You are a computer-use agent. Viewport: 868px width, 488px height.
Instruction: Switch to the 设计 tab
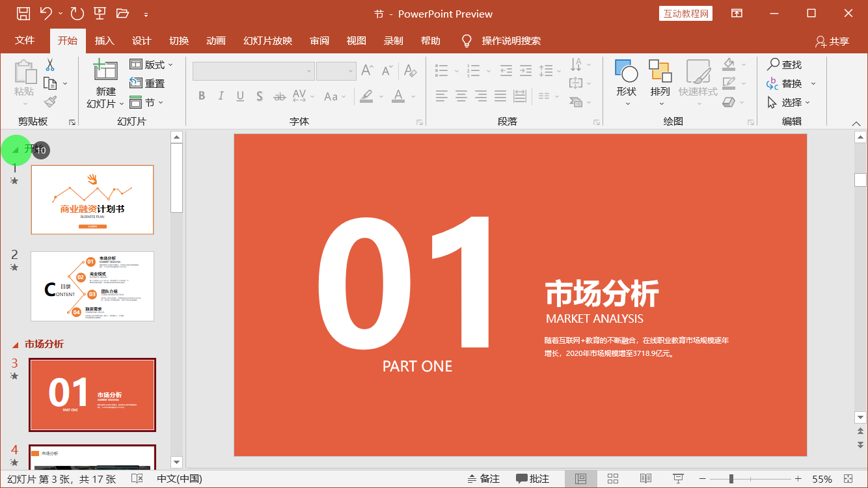142,40
